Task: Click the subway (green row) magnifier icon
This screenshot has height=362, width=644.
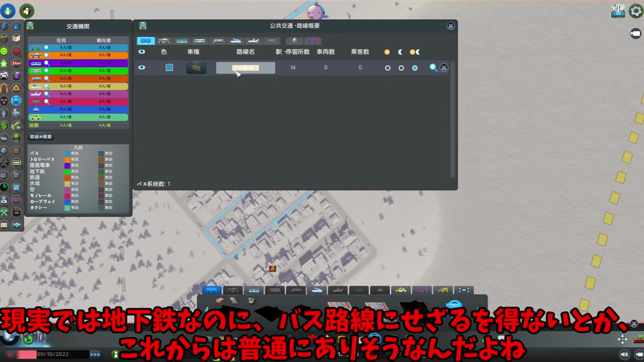Action: 46,70
